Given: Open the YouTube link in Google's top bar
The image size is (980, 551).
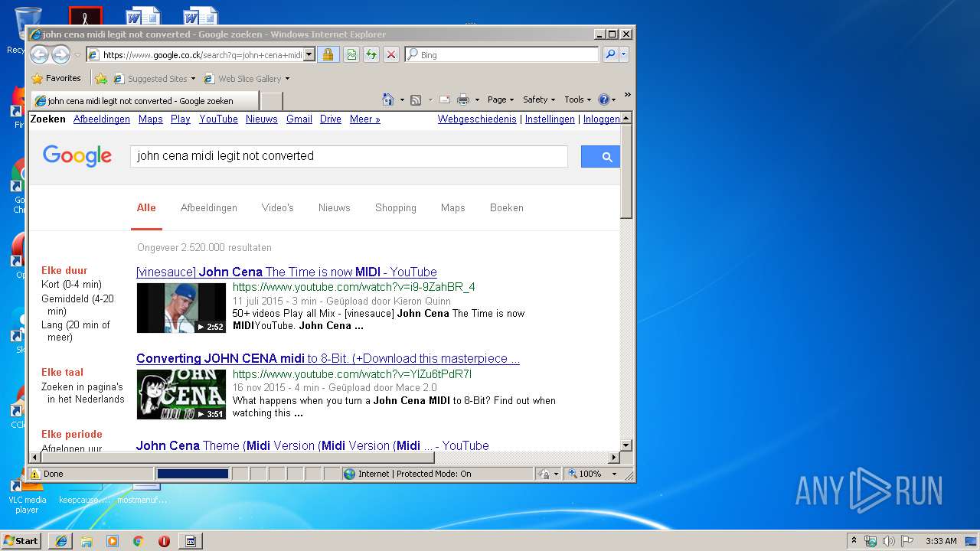Looking at the screenshot, I should pyautogui.click(x=218, y=119).
